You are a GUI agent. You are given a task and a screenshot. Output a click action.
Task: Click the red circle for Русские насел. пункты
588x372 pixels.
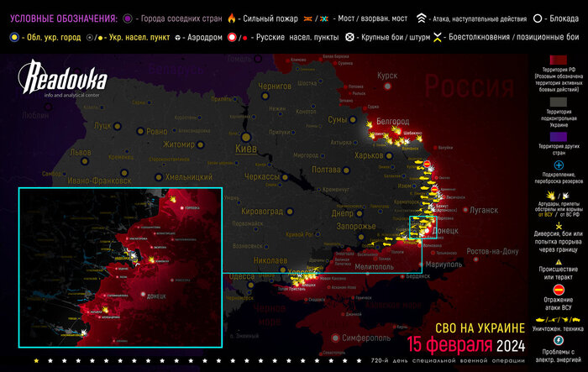tap(232, 37)
